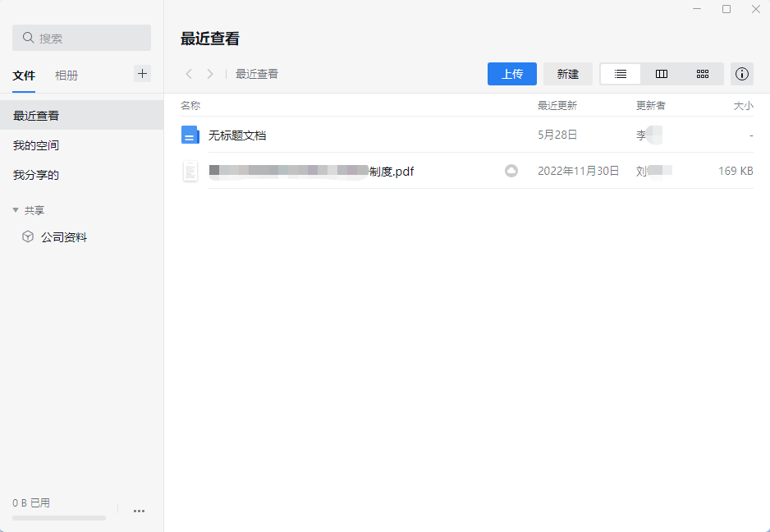The height and width of the screenshot is (532, 770).
Task: Switch to the 相册 tab
Action: tap(66, 75)
